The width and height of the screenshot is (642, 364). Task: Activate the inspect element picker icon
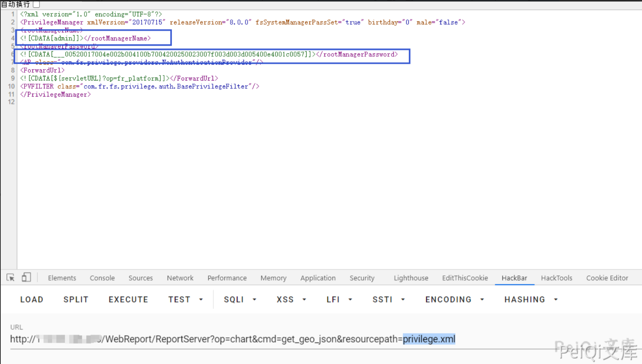(x=10, y=278)
